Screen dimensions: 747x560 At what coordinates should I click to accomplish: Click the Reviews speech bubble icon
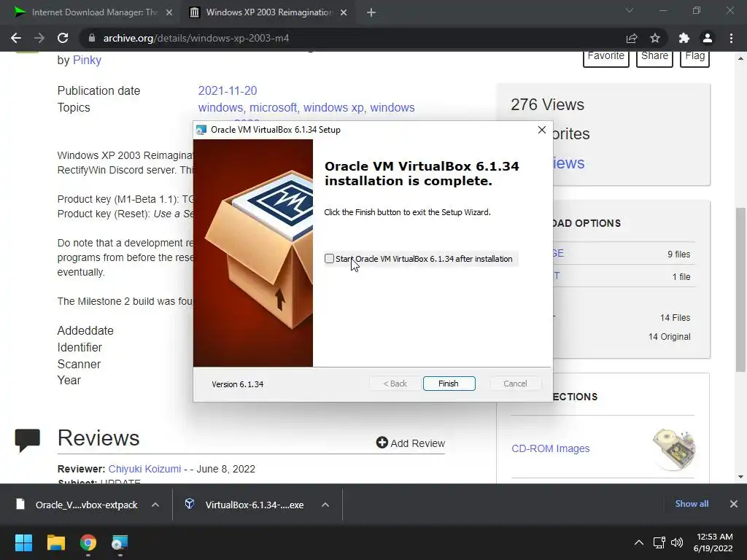click(28, 440)
